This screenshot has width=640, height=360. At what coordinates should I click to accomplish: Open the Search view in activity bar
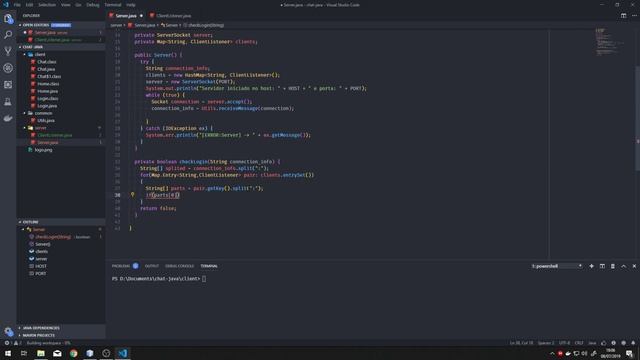pyautogui.click(x=8, y=35)
